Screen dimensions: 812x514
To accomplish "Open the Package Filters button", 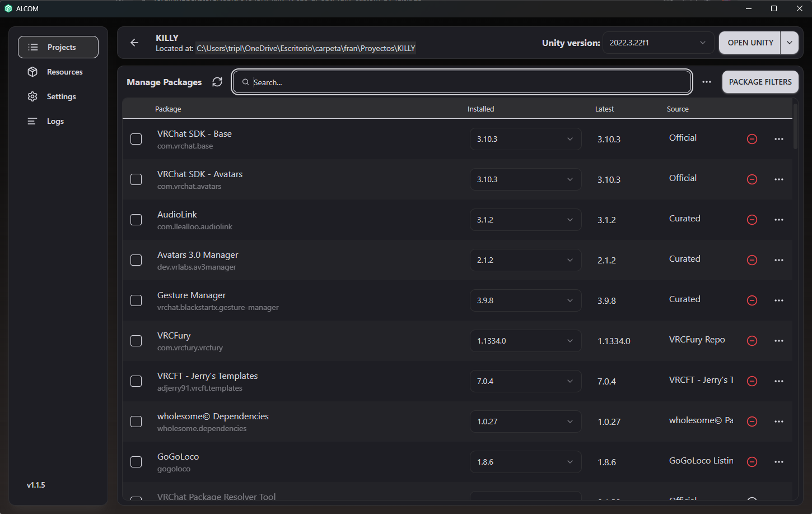I will [x=760, y=82].
